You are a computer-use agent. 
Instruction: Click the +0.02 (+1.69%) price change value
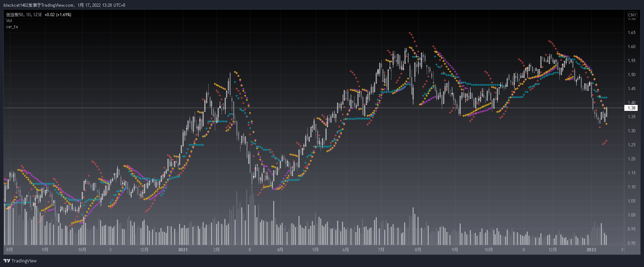coord(58,15)
